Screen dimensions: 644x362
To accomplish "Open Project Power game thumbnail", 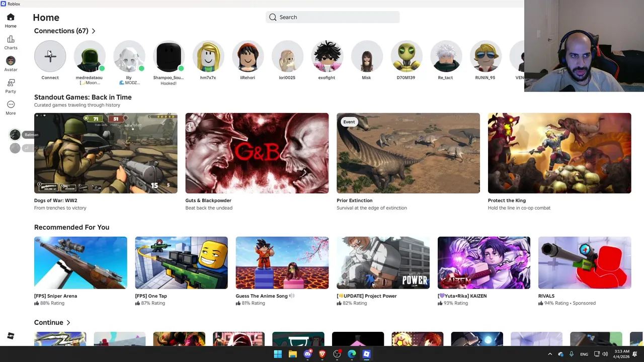I will [383, 262].
